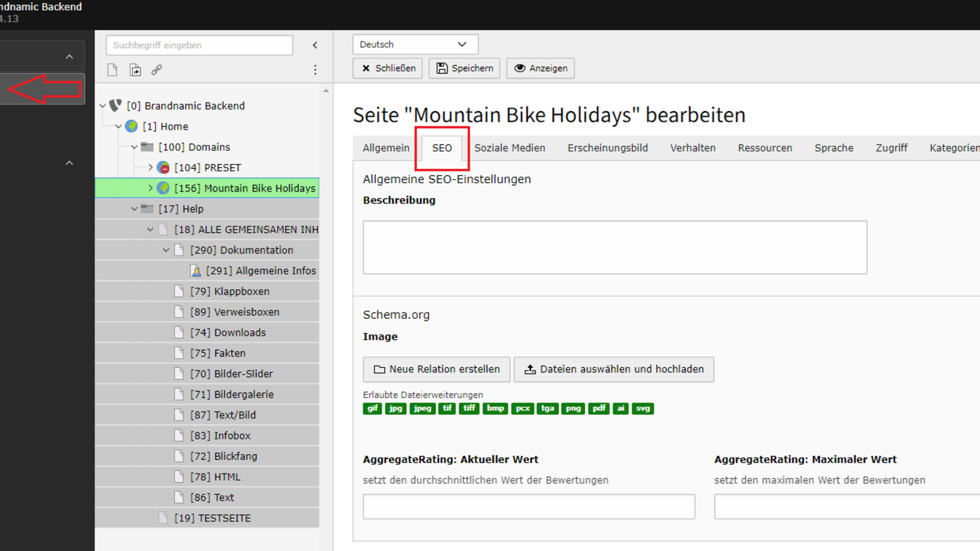The height and width of the screenshot is (551, 980).
Task: Open the three-dot menu in page tree
Action: point(315,70)
